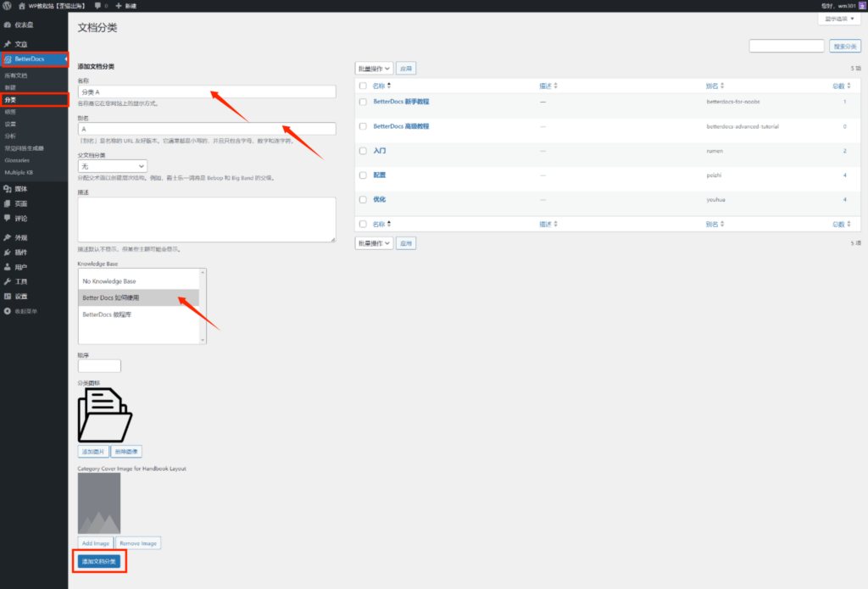Open 设置 in the BetterDocs submenu
Viewport: 868px width, 589px height.
10,124
